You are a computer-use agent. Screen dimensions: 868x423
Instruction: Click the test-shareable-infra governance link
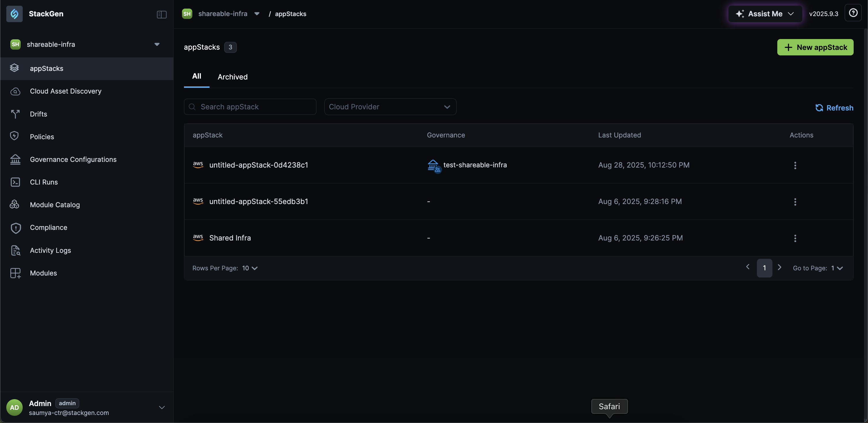pyautogui.click(x=475, y=165)
